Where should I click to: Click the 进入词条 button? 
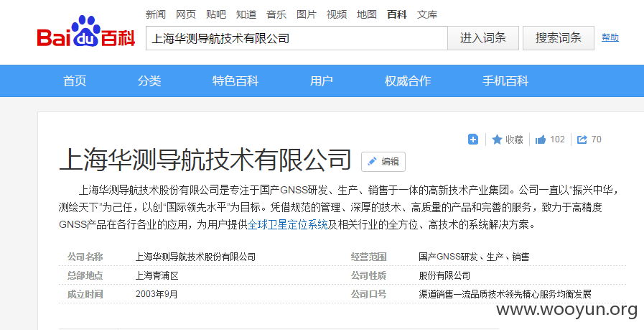(x=483, y=38)
